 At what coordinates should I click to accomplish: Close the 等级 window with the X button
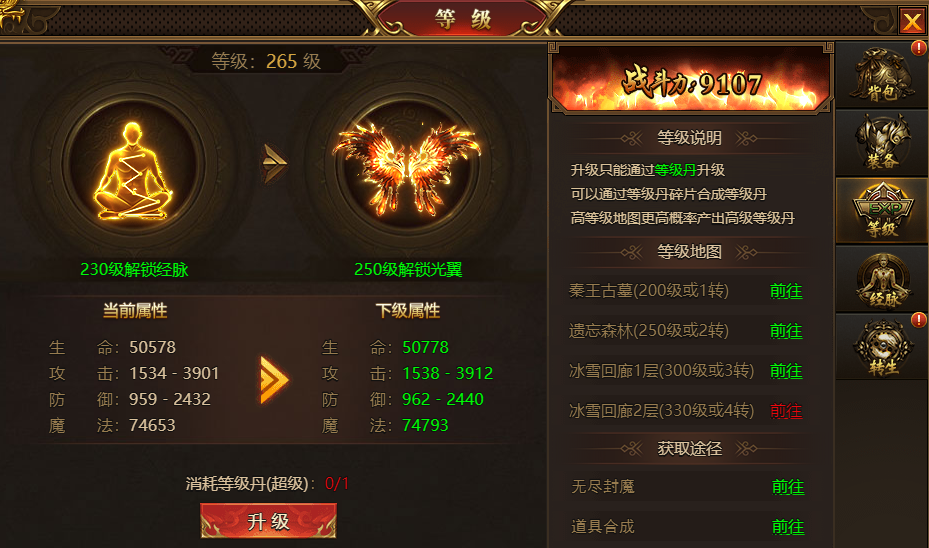(912, 22)
